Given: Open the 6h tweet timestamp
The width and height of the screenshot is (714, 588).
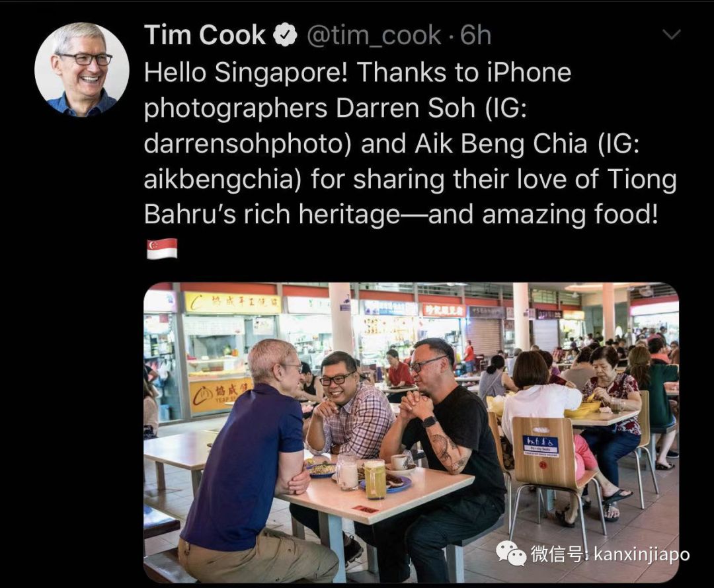Looking at the screenshot, I should coord(476,36).
